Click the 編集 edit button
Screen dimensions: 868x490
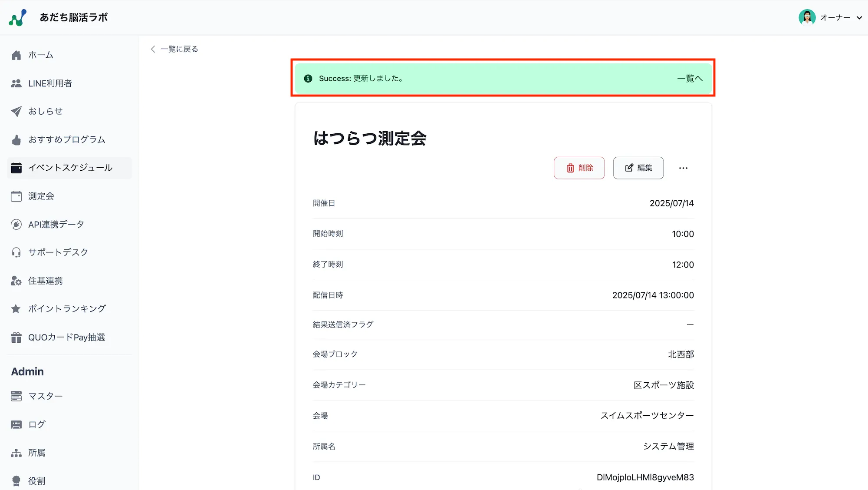click(x=638, y=168)
